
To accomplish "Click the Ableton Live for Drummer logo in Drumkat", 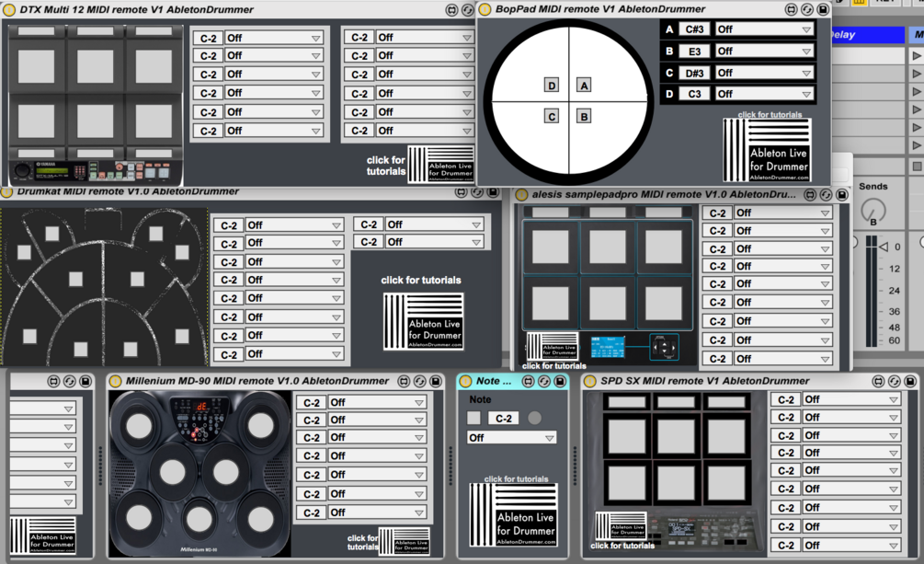I will click(423, 321).
